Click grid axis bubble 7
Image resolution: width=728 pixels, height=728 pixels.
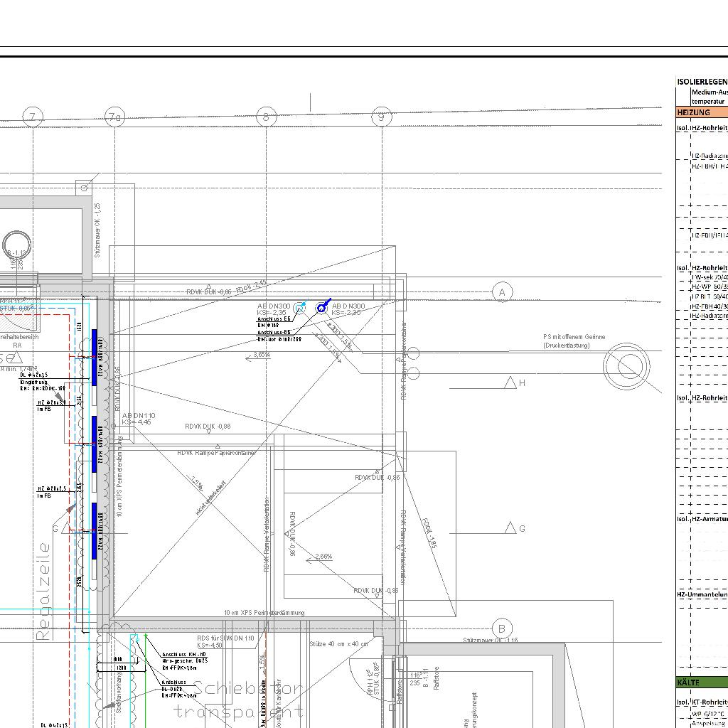33,117
